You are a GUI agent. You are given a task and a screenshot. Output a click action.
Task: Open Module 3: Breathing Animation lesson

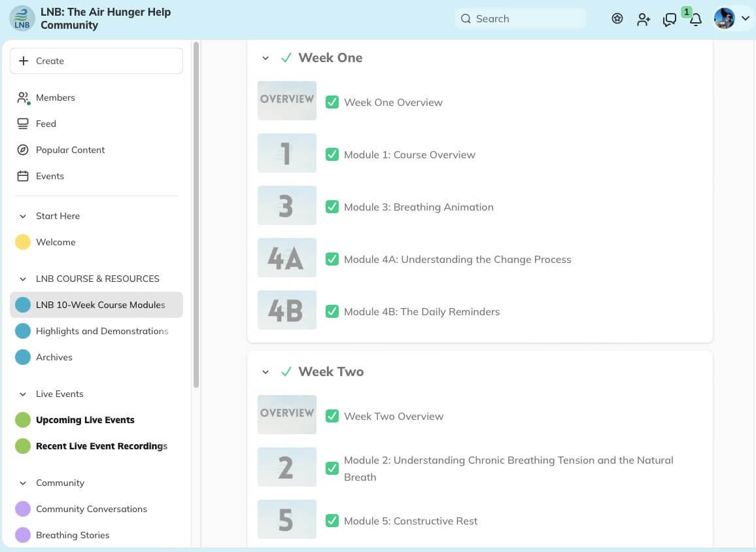coord(419,207)
